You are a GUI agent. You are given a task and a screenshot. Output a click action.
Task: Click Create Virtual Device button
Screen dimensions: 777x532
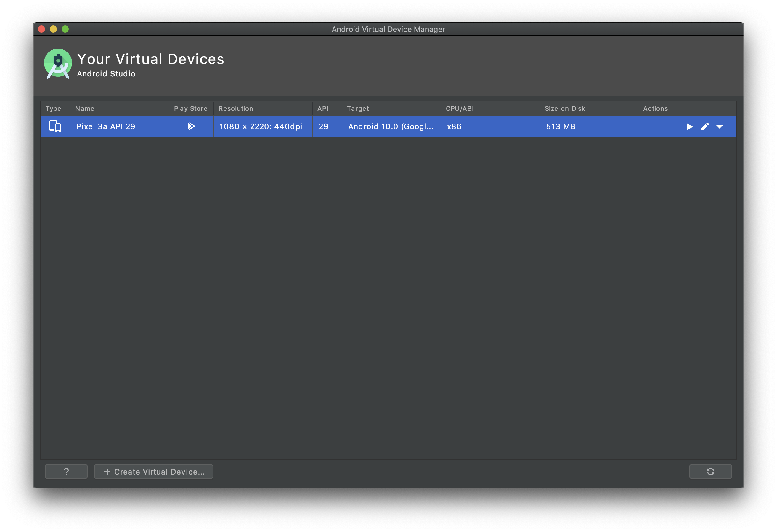click(153, 472)
